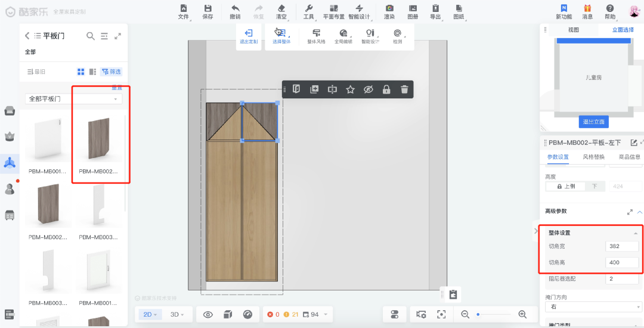Open the 工具 wrench tools icon
This screenshot has height=328, width=644.
309,8
